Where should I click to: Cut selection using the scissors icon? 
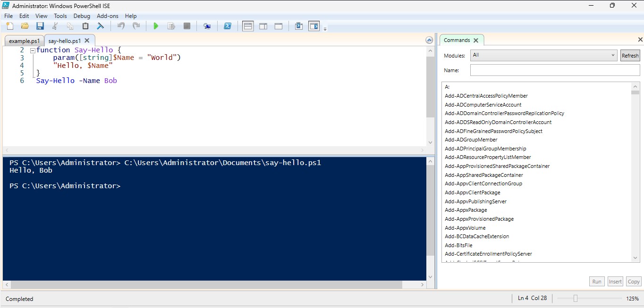pos(55,26)
